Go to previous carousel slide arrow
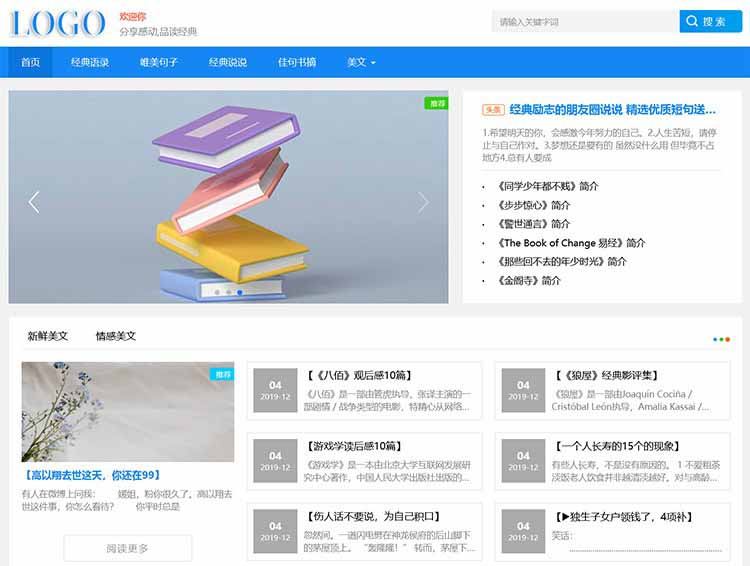This screenshot has width=750, height=566. pos(34,202)
